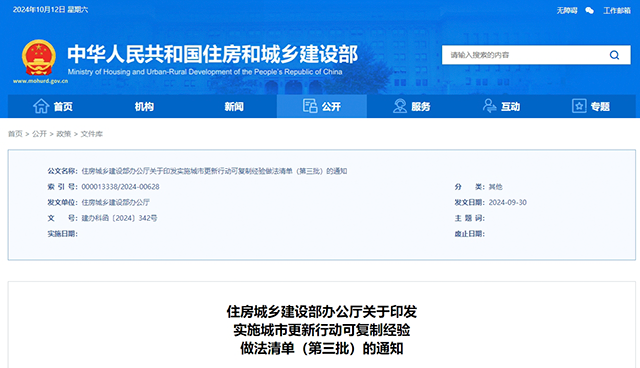This screenshot has width=640, height=368.
Task: Click the www.mohurd.gov.cn site address
Action: (x=40, y=81)
